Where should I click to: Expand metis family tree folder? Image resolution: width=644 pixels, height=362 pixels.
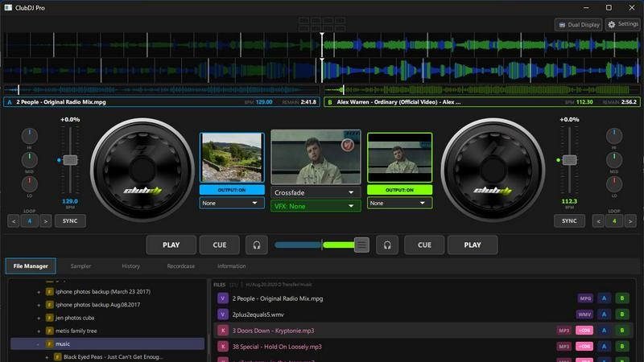pos(39,331)
